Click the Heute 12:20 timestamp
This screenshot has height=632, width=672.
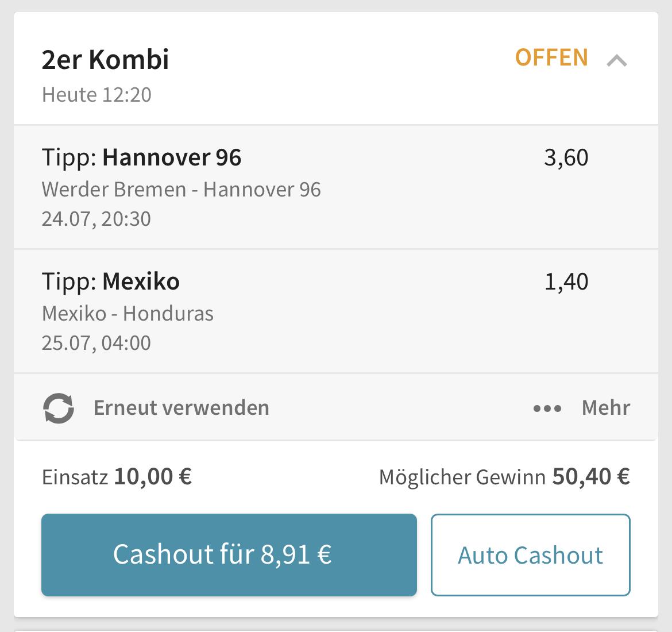pos(96,95)
